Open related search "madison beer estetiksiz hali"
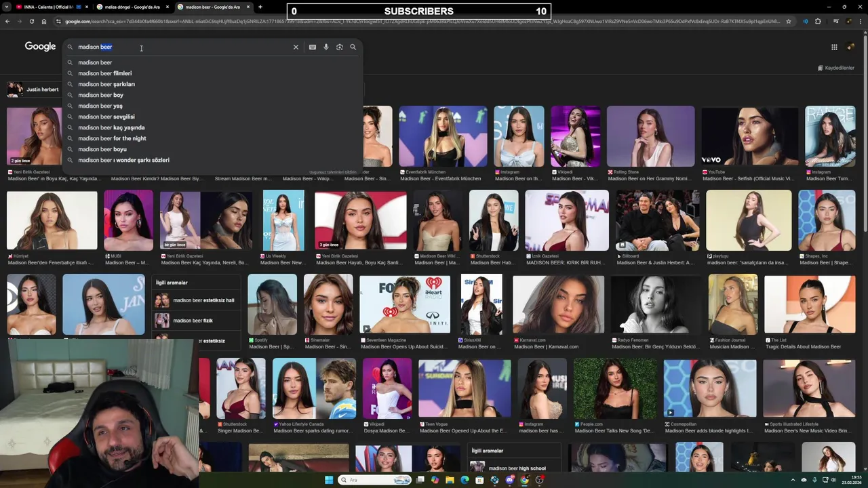The width and height of the screenshot is (868, 488). tap(197, 300)
